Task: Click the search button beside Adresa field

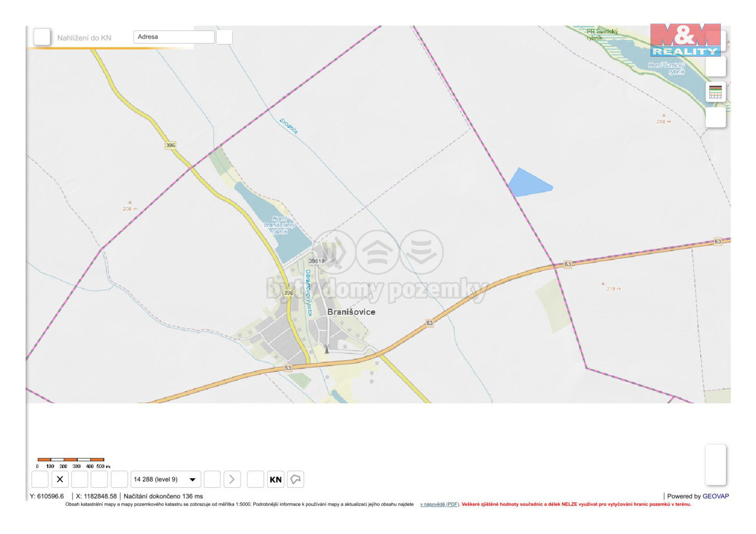Action: [224, 37]
